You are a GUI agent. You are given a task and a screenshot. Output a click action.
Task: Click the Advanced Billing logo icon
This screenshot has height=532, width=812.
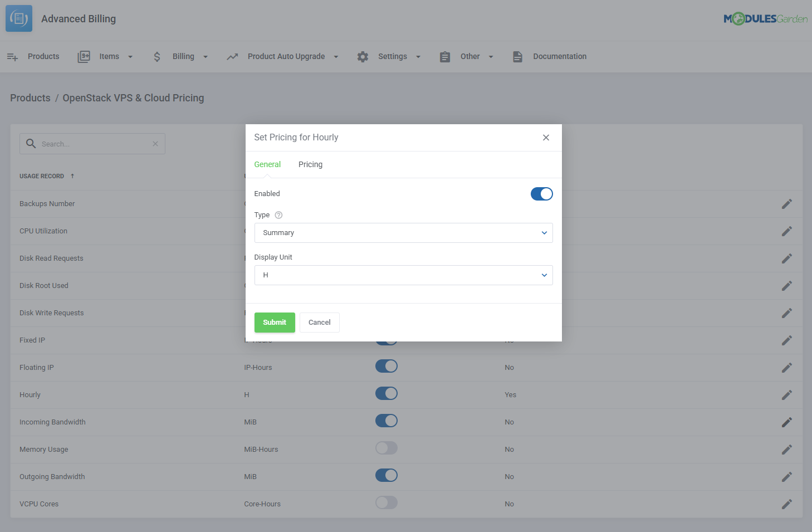19,18
